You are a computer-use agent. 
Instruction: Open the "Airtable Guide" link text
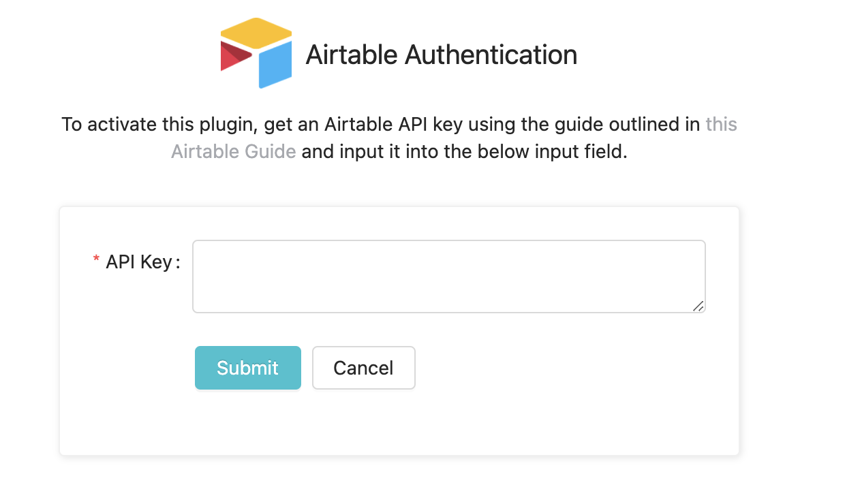click(233, 151)
